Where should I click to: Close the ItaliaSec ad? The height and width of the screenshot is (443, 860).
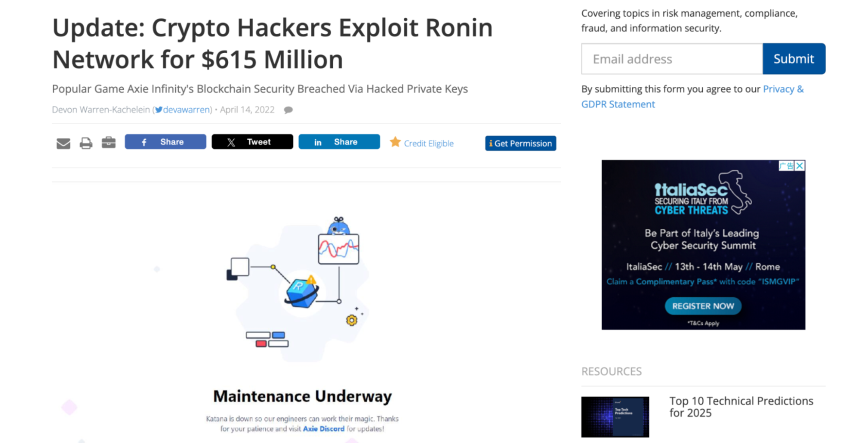click(x=800, y=166)
